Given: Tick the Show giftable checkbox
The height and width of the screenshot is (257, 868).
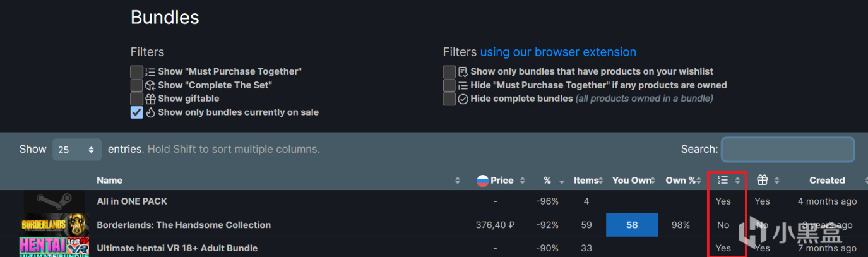Looking at the screenshot, I should 136,99.
